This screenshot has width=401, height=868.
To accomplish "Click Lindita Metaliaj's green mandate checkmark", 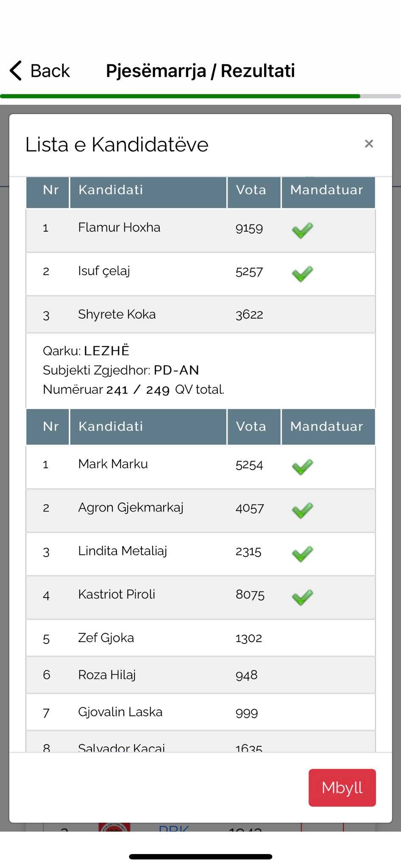I will pos(302,554).
